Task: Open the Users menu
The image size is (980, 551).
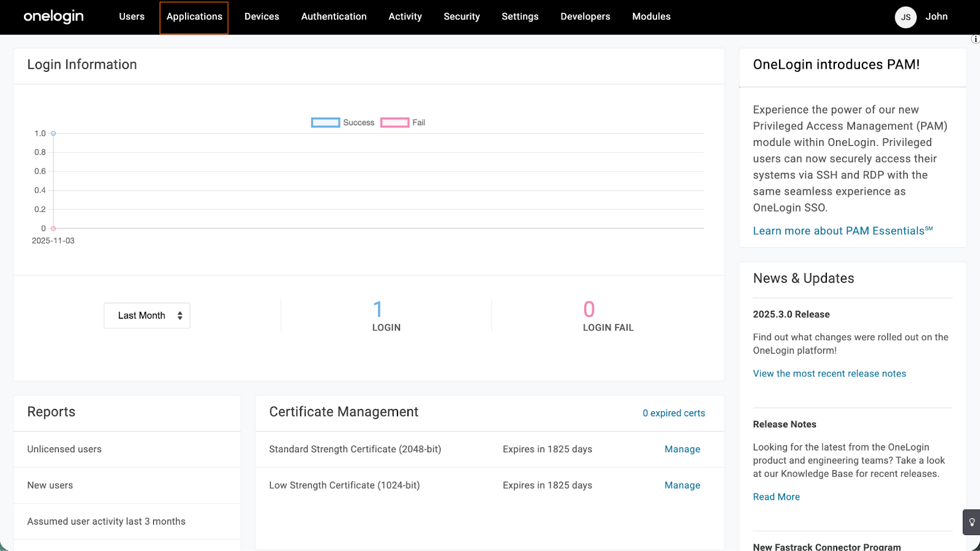Action: [x=132, y=17]
